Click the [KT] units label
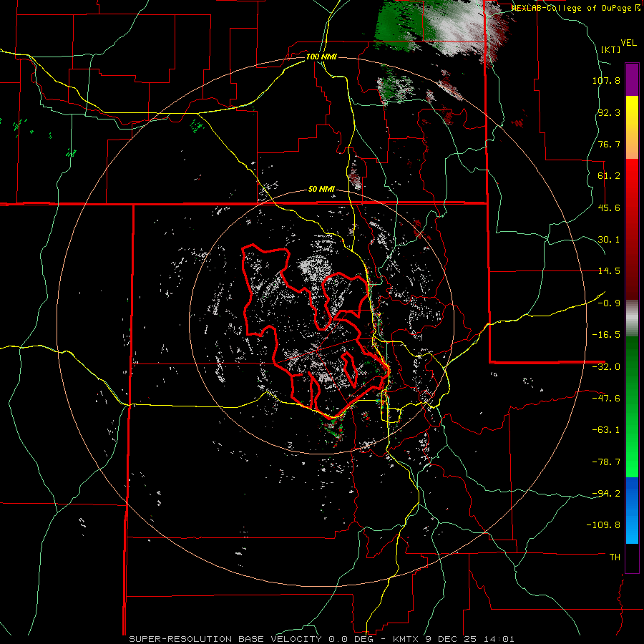644x644 pixels. pos(611,49)
